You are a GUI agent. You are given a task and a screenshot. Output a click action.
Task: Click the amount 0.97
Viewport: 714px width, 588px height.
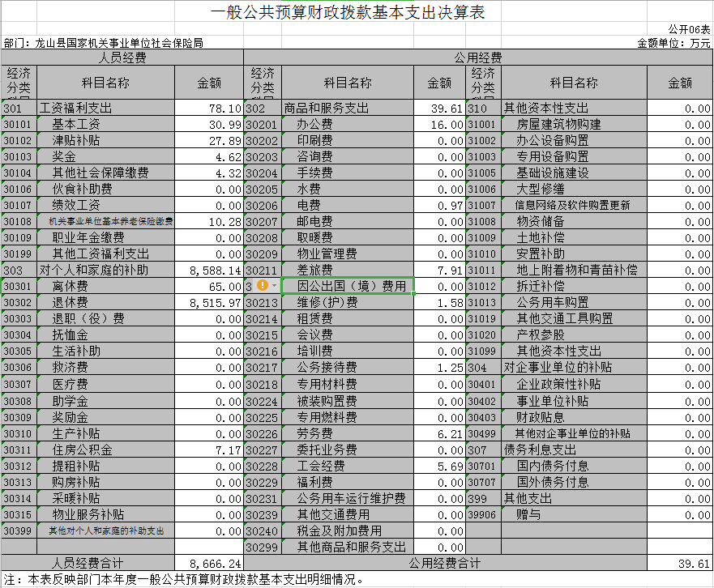(x=440, y=205)
